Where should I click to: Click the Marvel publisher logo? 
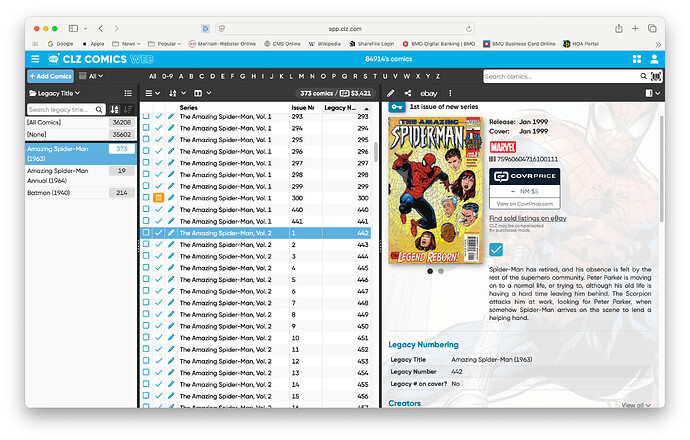coord(503,147)
